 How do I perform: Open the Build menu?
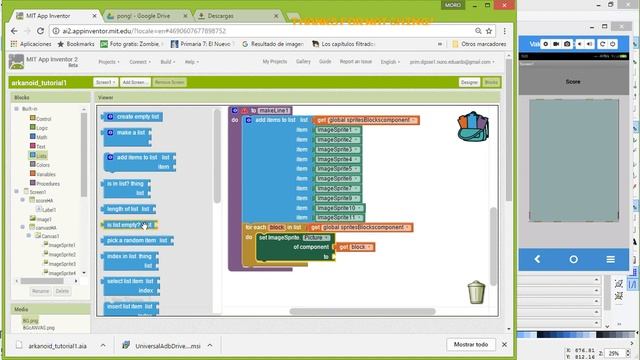click(x=168, y=62)
